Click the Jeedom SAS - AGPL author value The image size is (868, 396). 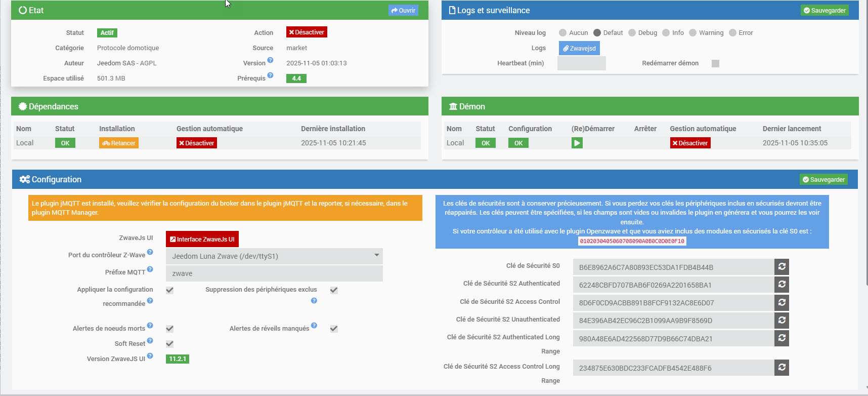(x=127, y=63)
